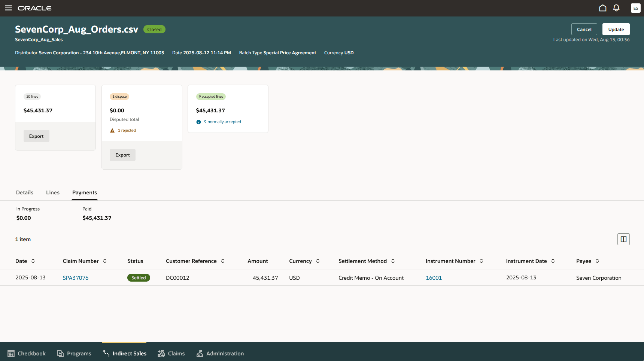Click customer reference DC00012
Screen dimensions: 644x361
tap(177, 278)
